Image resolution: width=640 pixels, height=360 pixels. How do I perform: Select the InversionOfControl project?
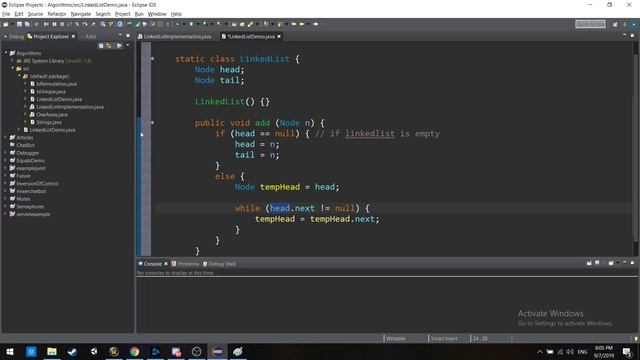tap(37, 183)
